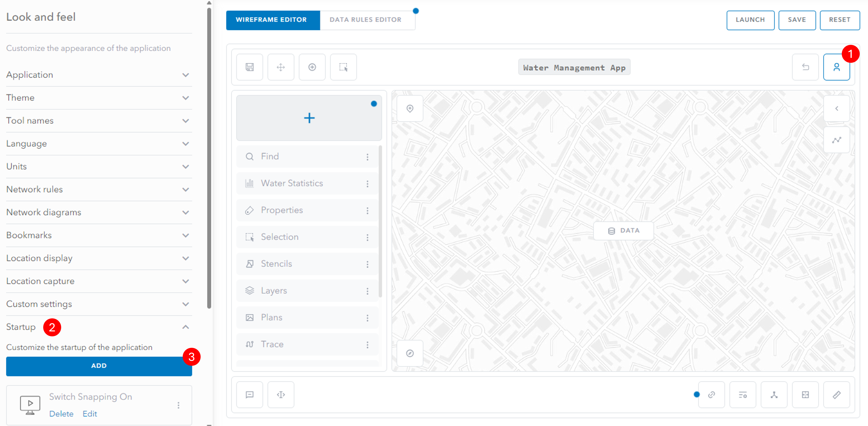Expand the Location display section
Viewport: 868px width, 426px height.
[99, 258]
